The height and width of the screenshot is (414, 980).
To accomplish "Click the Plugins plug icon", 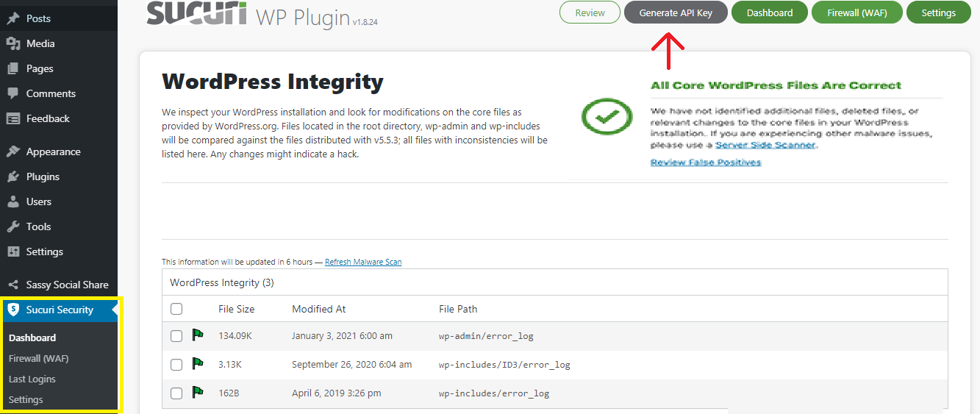I will [13, 176].
